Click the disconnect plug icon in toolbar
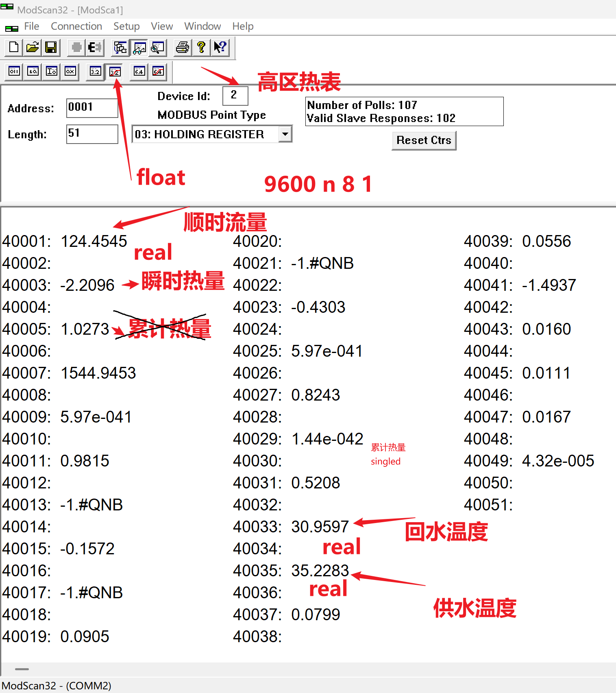The image size is (616, 693). 95,48
